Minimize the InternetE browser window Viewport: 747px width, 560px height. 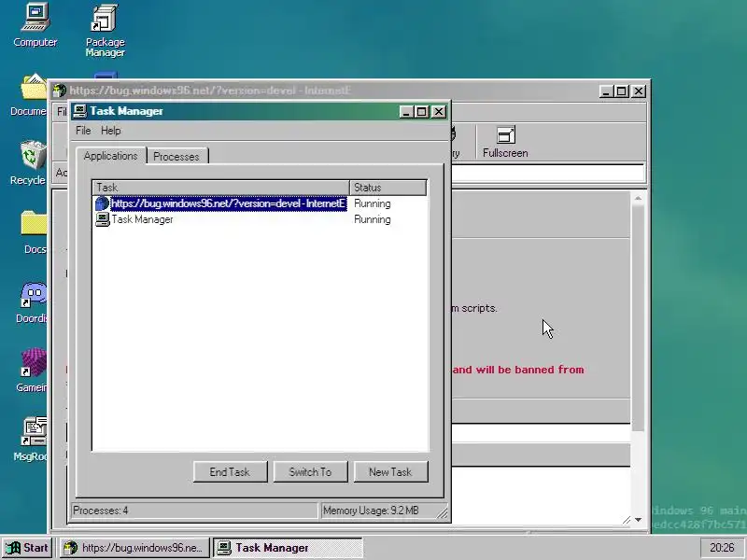[x=605, y=91]
